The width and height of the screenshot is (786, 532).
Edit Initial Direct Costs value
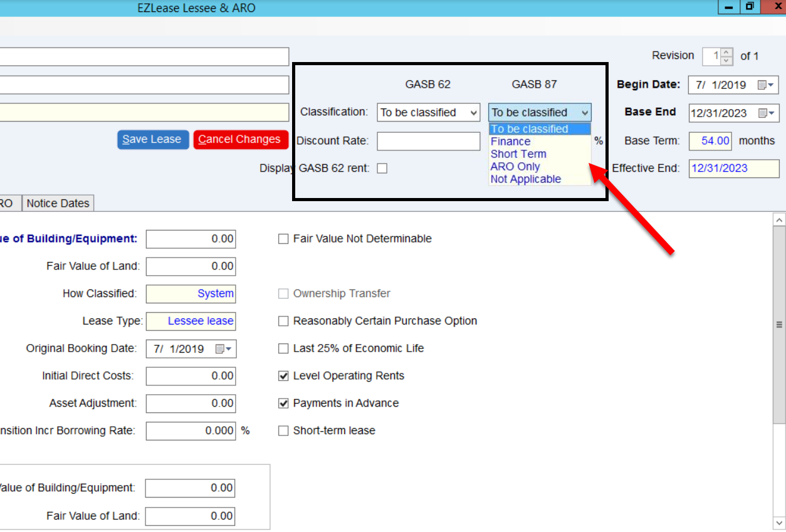(191, 376)
